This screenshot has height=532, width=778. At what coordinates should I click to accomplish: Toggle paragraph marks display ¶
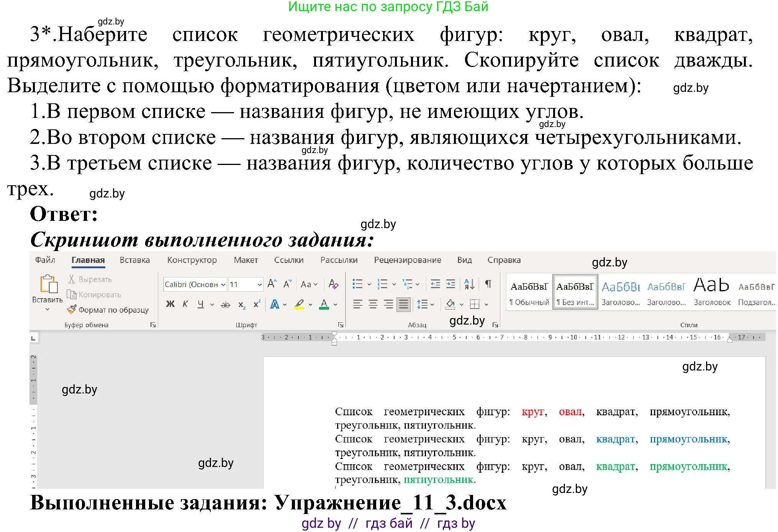488,284
